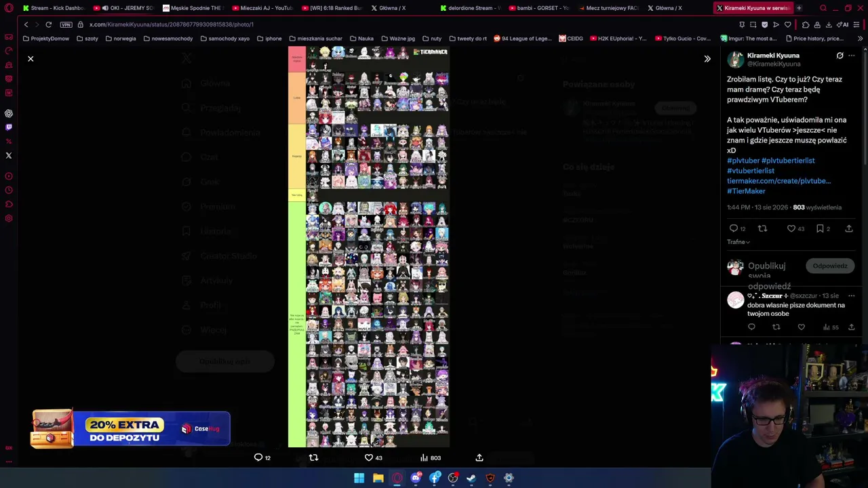Like the tweet using heart under photo
The image size is (868, 488).
[369, 457]
